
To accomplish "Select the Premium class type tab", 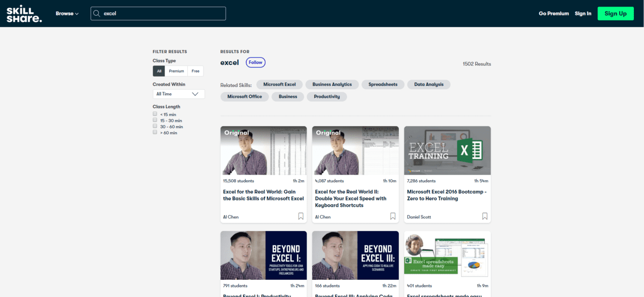I will coord(176,71).
